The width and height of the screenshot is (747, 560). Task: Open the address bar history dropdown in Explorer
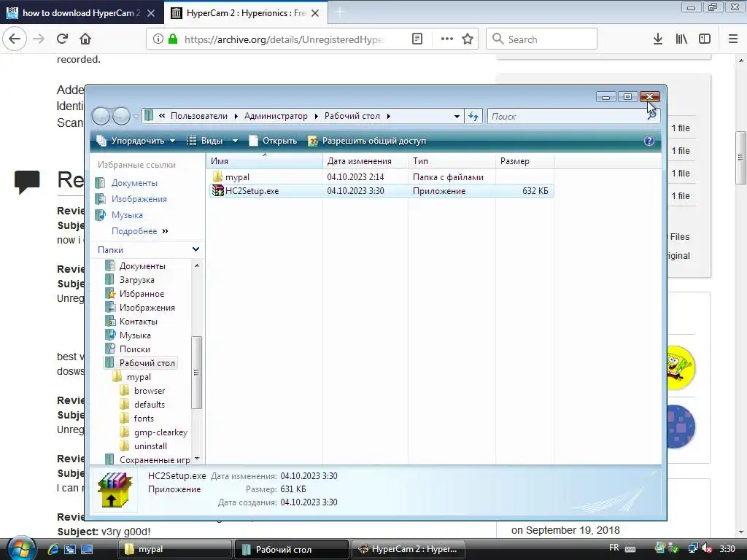(x=457, y=116)
